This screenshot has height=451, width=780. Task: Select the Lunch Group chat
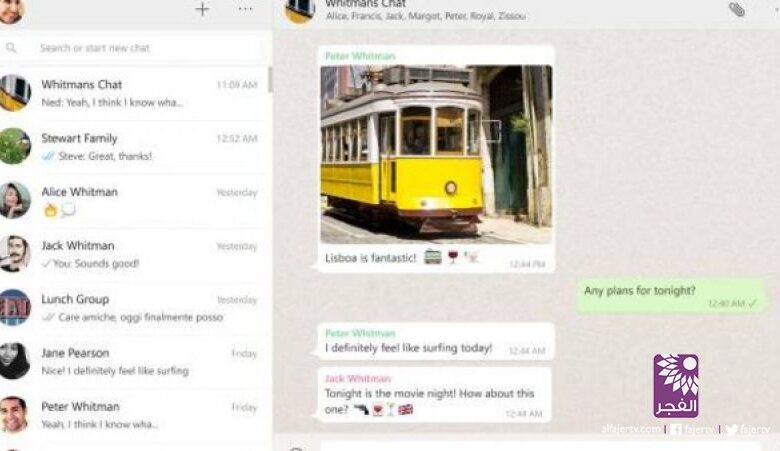pos(135,307)
